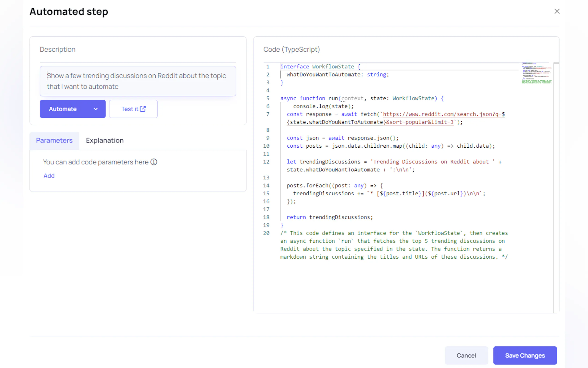Click the external link icon on Test it
Screen dimensions: 588x368
[143, 109]
